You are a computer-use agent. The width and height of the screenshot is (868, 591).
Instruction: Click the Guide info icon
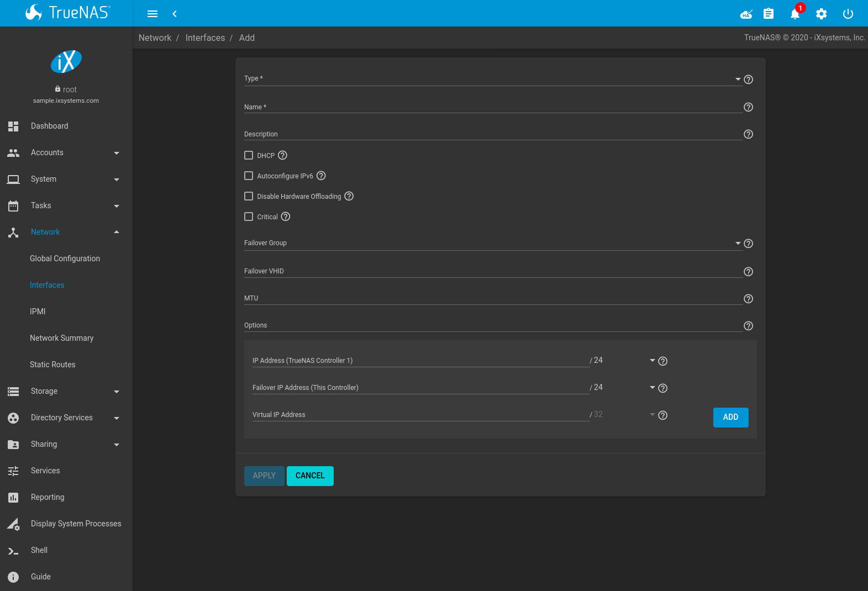coord(13,577)
